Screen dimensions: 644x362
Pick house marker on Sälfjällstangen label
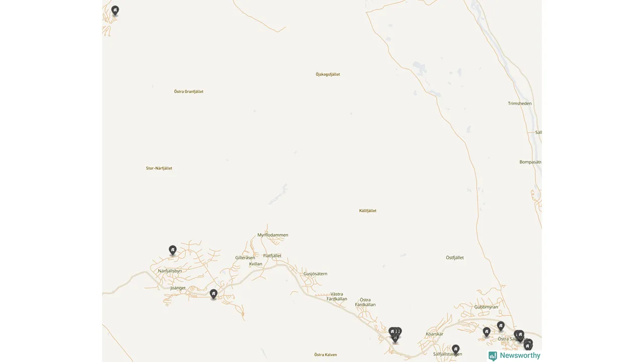click(455, 349)
